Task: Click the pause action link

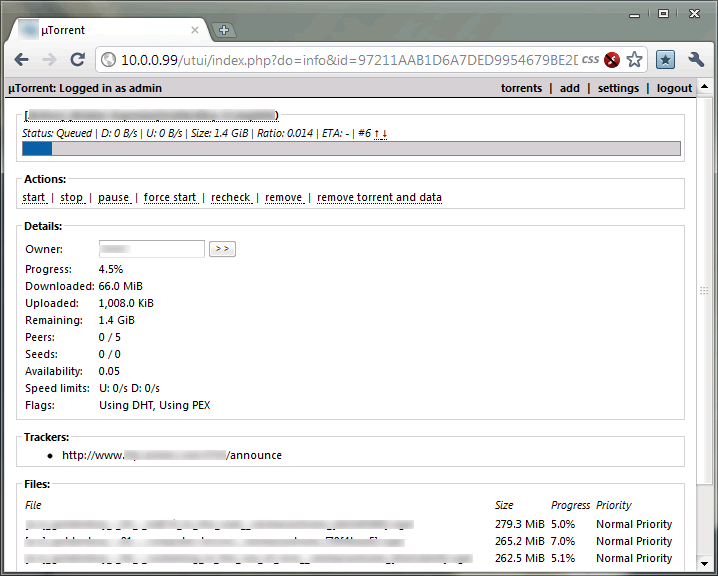Action: coord(114,197)
